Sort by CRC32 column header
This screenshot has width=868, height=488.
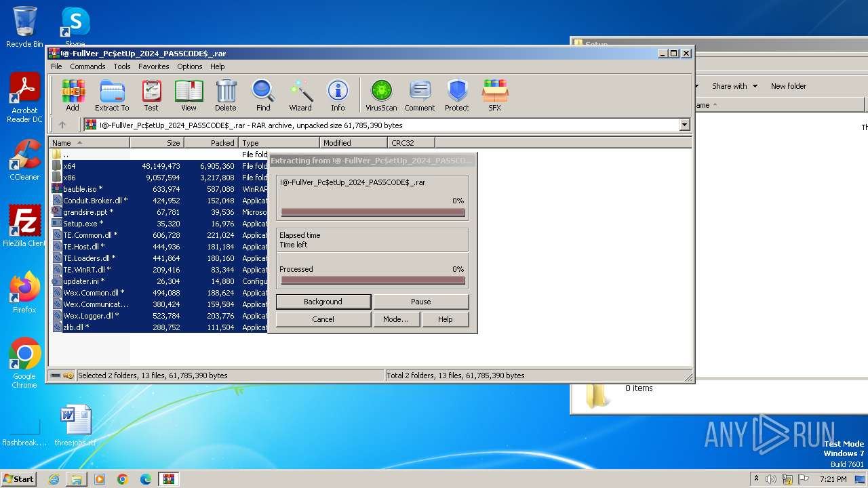click(411, 143)
